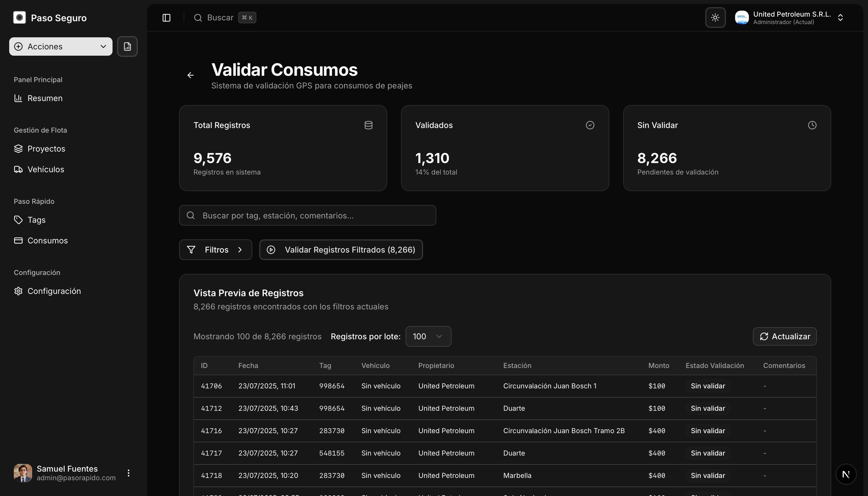This screenshot has width=868, height=496.
Task: Open the Registros por lote selector showing 100
Action: click(428, 336)
